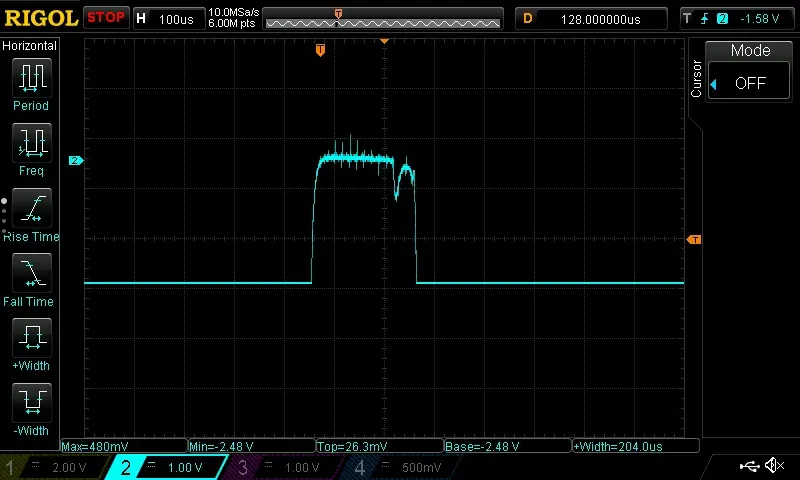Select the +Width measurement icon
This screenshot has width=800, height=480.
coord(32,337)
